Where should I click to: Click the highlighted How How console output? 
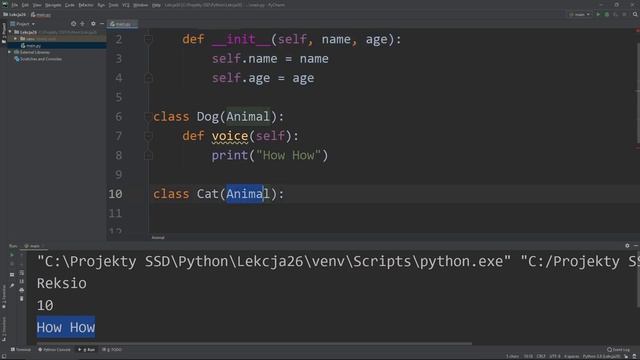[x=66, y=327]
